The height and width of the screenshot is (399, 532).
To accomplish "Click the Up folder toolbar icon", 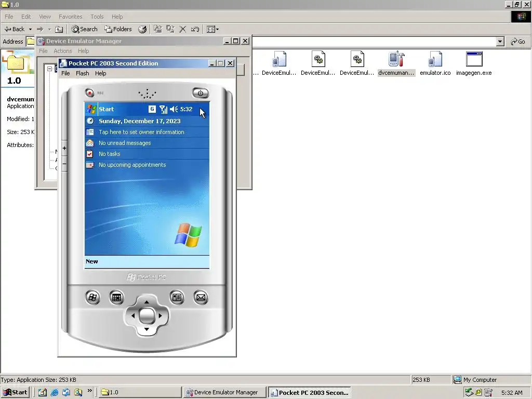I will [59, 29].
